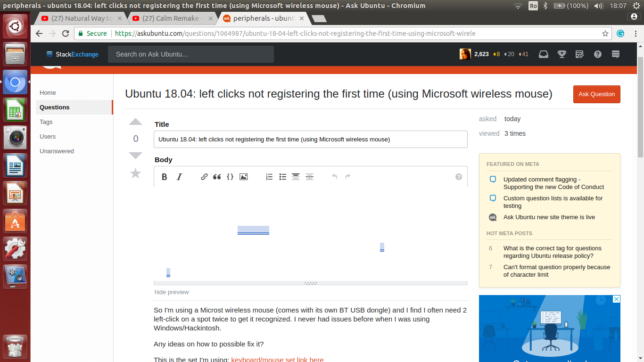This screenshot has width=644, height=362.
Task: Go back to previous page
Action: coord(39,33)
